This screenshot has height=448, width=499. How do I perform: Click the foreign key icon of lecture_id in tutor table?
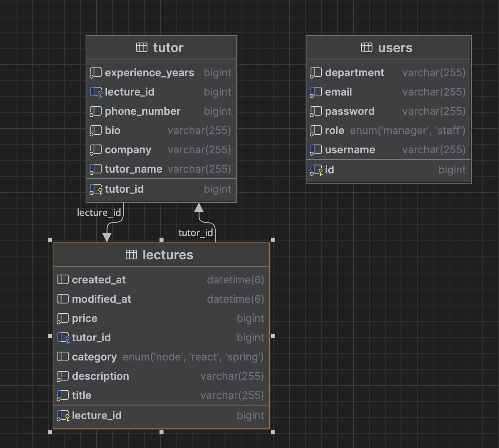96,92
